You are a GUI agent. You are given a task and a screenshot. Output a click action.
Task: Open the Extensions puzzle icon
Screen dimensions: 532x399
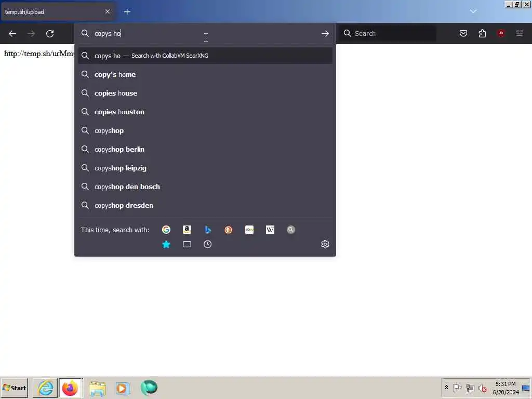pyautogui.click(x=482, y=33)
